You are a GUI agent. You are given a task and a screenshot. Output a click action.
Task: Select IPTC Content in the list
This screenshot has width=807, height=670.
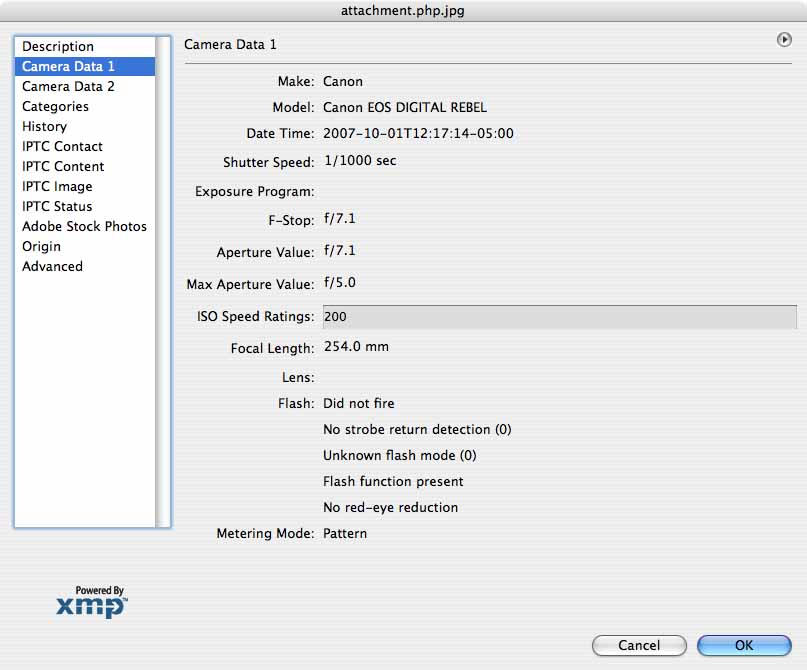tap(63, 166)
